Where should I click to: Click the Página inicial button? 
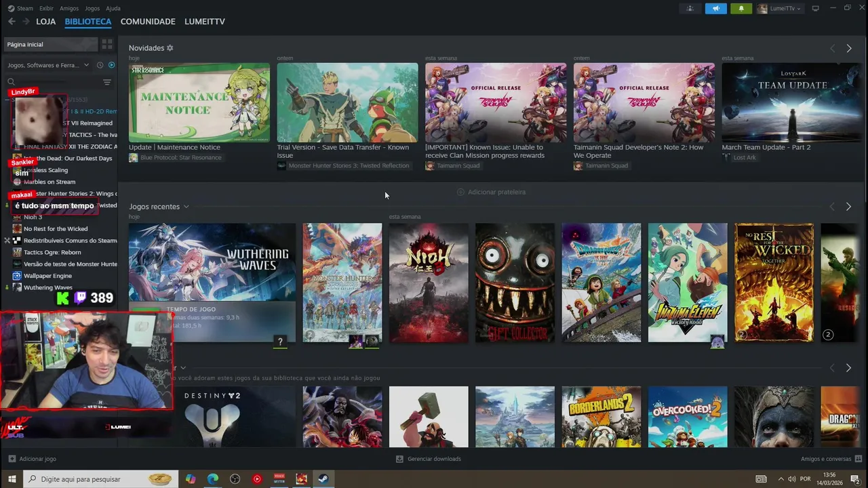(51, 44)
